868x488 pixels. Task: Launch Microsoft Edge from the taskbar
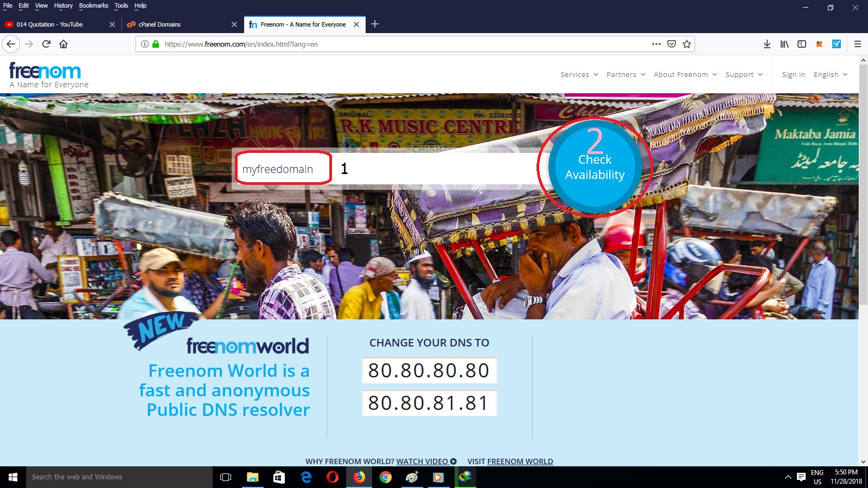(x=306, y=477)
